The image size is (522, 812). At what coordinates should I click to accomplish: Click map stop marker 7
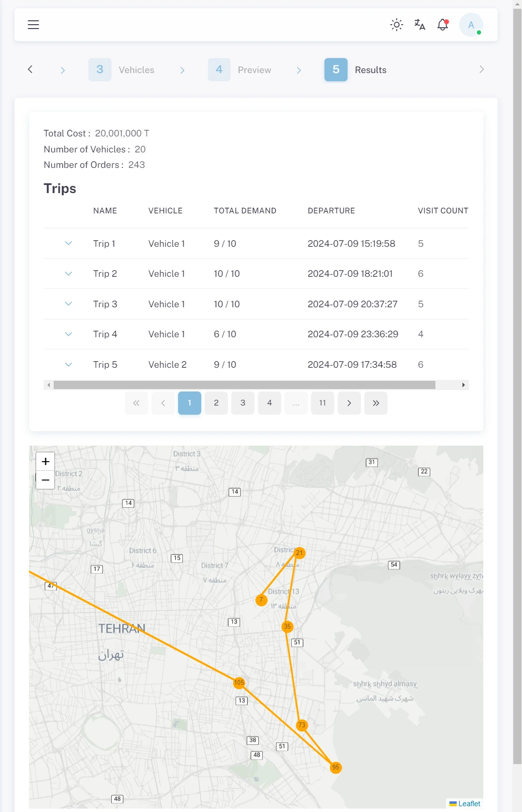[x=261, y=600]
